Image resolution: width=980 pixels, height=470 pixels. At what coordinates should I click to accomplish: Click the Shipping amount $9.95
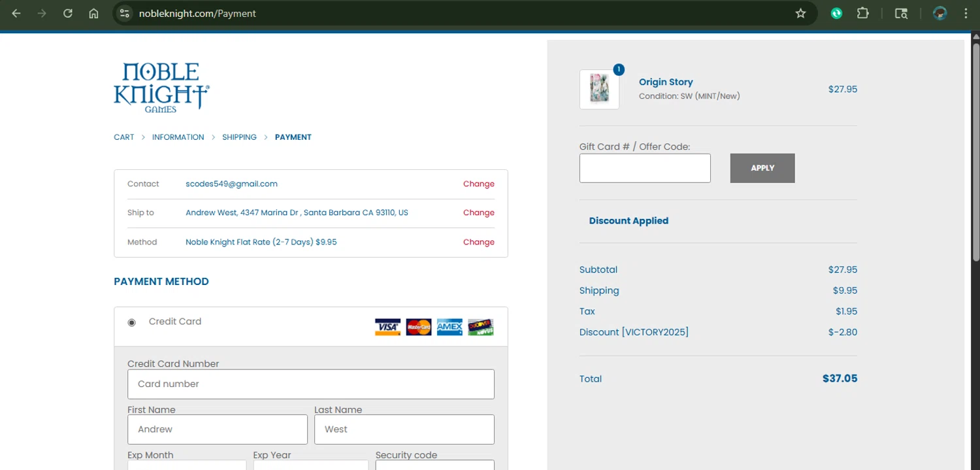pos(845,290)
